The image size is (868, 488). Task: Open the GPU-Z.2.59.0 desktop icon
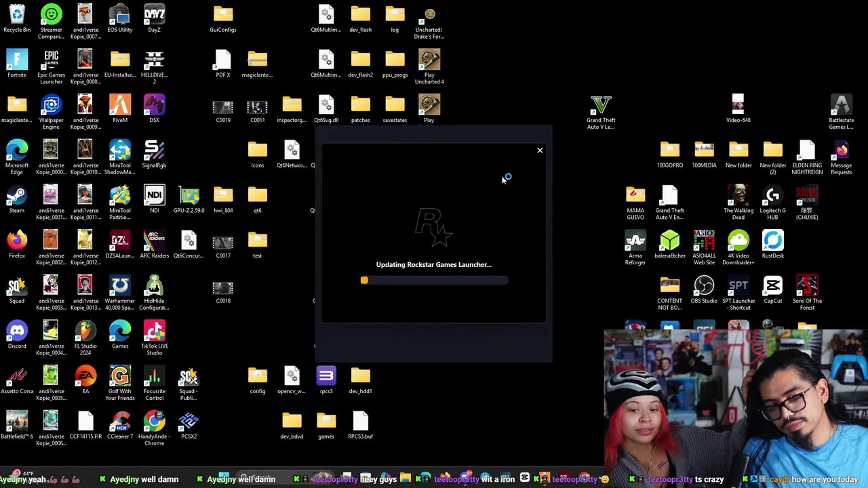click(189, 199)
